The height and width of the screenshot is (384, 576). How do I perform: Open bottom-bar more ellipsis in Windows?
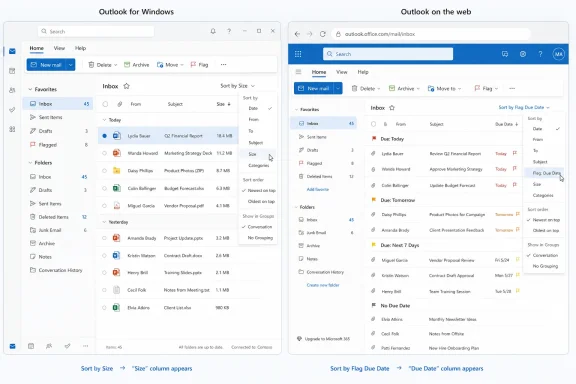(x=85, y=346)
